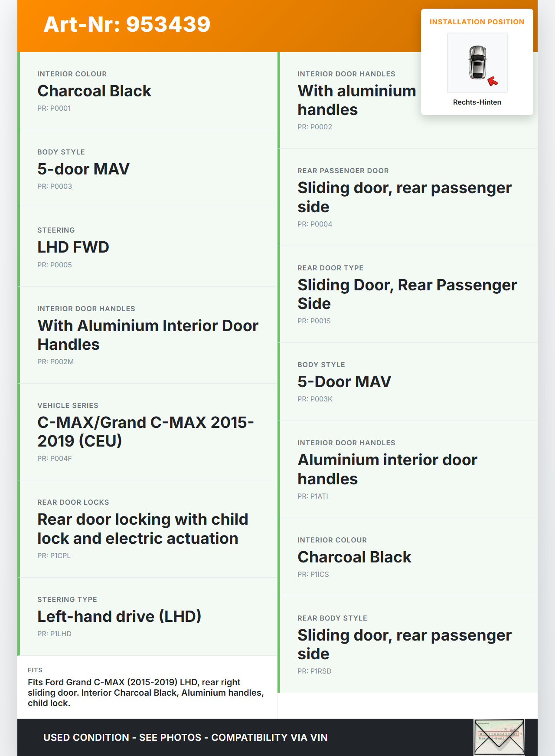Click the red arrow position marker
The image size is (555, 756).
click(493, 81)
